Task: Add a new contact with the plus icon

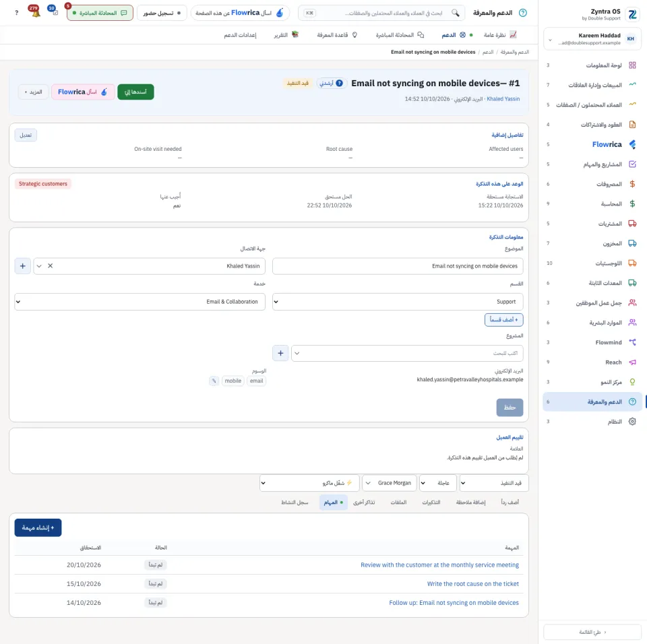Action: 23,266
